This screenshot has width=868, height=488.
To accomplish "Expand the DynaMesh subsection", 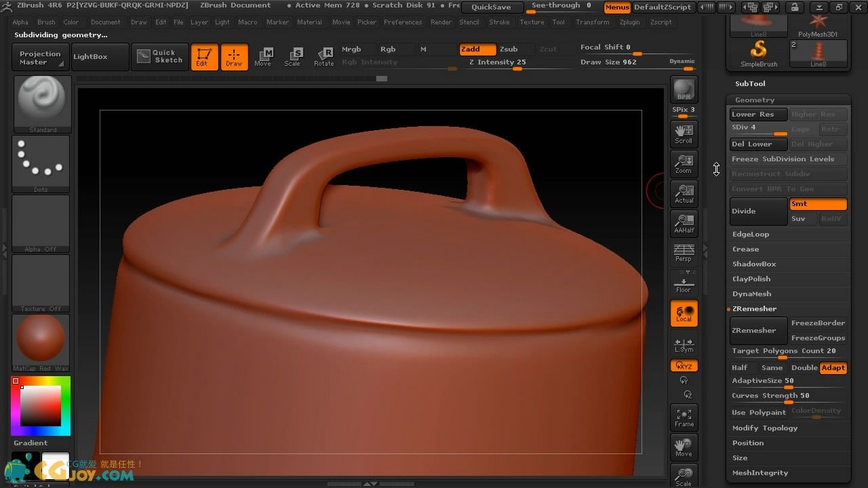I will pos(751,294).
